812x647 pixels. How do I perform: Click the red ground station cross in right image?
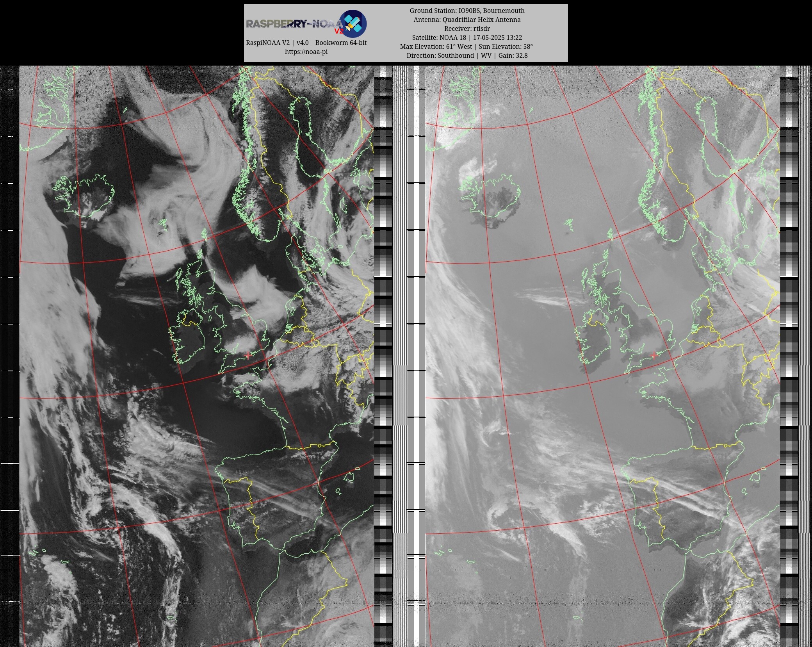point(654,355)
